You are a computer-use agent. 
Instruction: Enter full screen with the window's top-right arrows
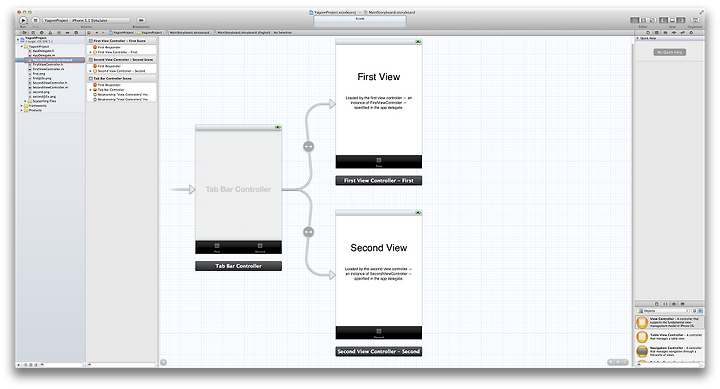pyautogui.click(x=701, y=12)
